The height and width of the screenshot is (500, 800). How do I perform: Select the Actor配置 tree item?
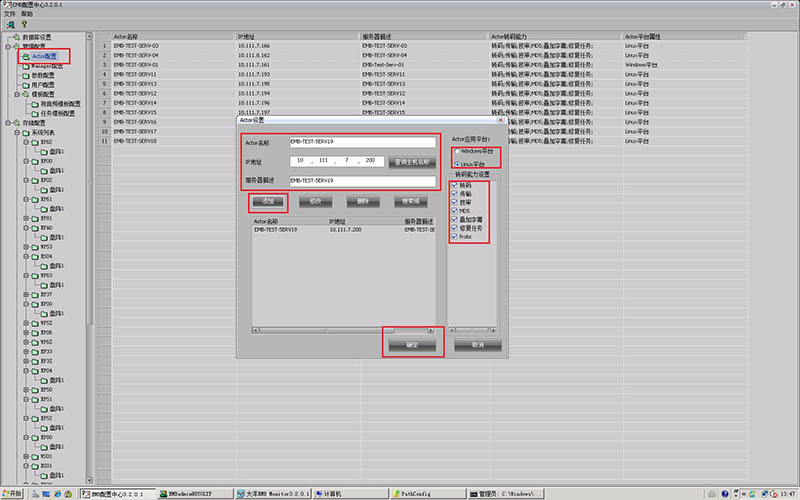pos(44,56)
